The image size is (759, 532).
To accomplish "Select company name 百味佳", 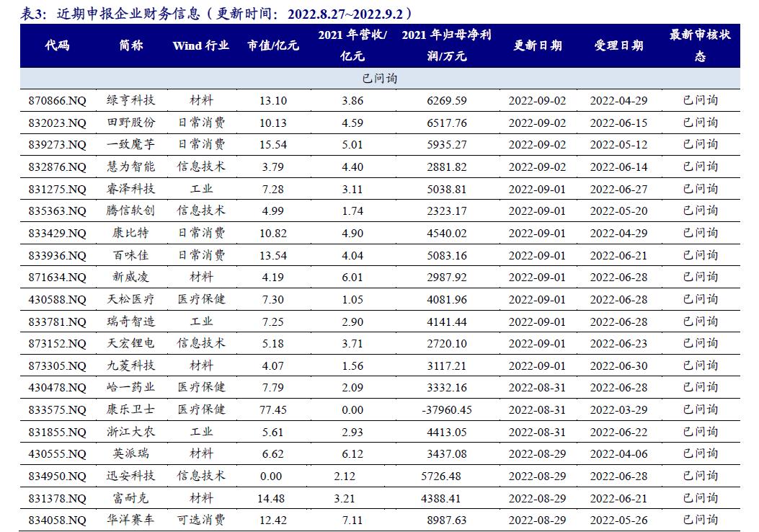I will [130, 255].
